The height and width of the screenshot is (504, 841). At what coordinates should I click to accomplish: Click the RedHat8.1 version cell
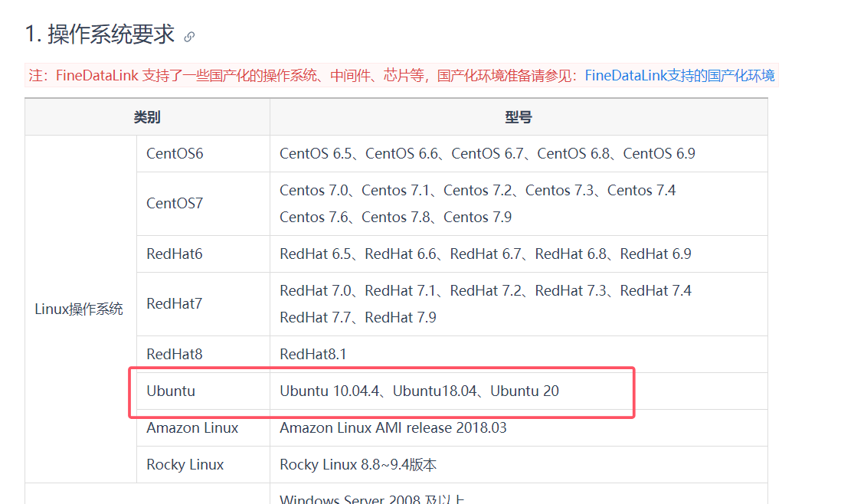[519, 355]
